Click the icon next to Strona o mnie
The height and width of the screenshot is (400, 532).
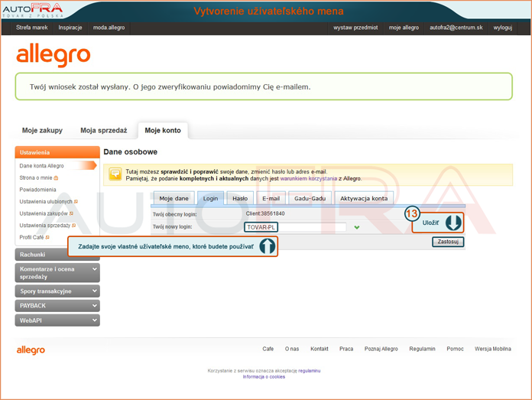tap(57, 178)
